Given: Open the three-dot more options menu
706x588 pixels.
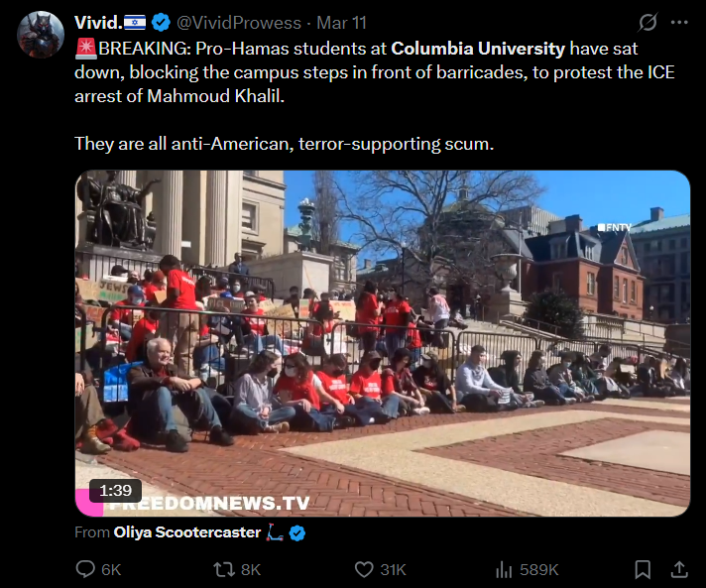Looking at the screenshot, I should coord(679,22).
